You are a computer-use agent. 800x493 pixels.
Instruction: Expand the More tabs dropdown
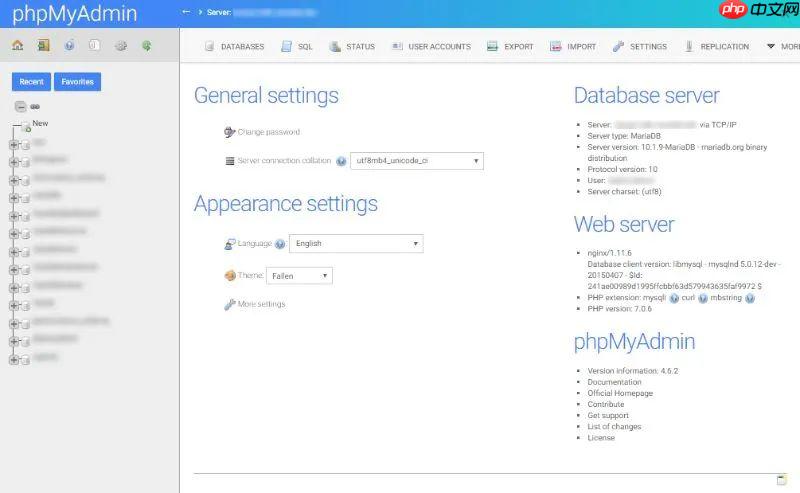point(783,46)
